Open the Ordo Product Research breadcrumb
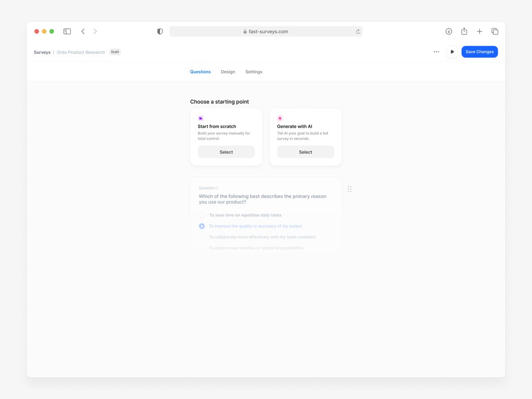Screen dimensions: 532x399 coord(81,52)
